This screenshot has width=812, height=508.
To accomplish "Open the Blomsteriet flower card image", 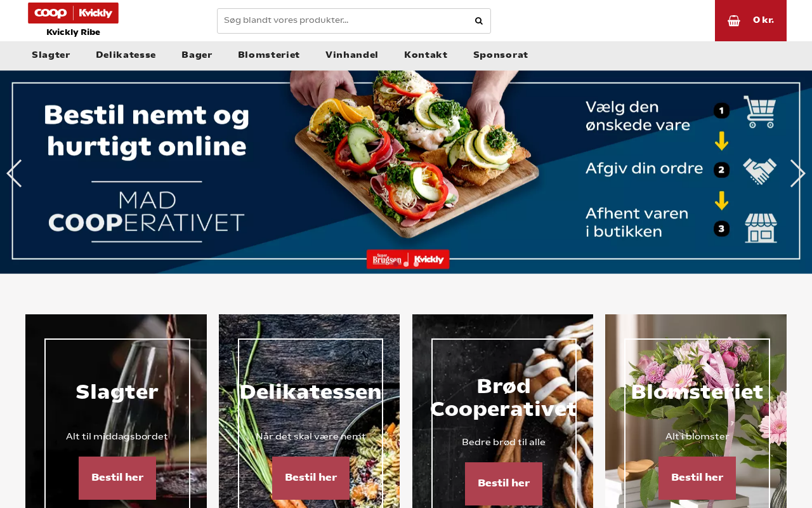I will [x=696, y=411].
